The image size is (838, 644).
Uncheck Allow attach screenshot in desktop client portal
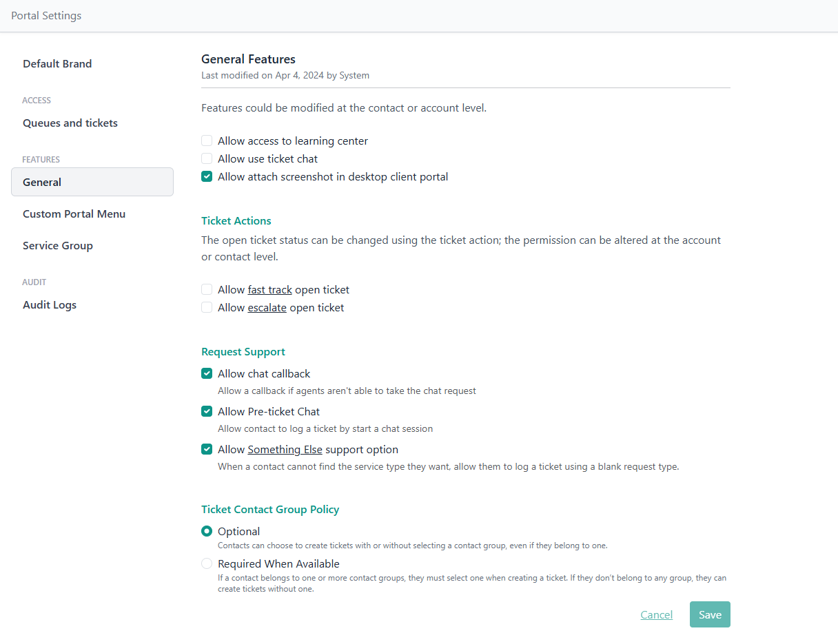pyautogui.click(x=207, y=176)
